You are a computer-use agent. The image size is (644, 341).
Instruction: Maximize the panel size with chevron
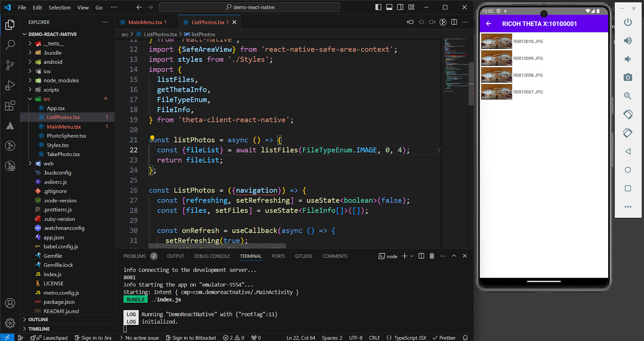click(454, 256)
